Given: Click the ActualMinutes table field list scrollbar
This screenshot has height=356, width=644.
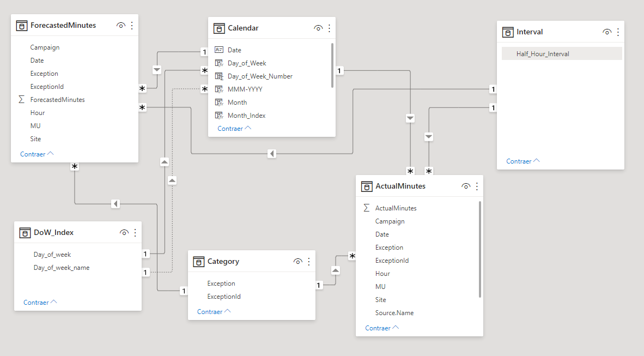Looking at the screenshot, I should [x=479, y=249].
